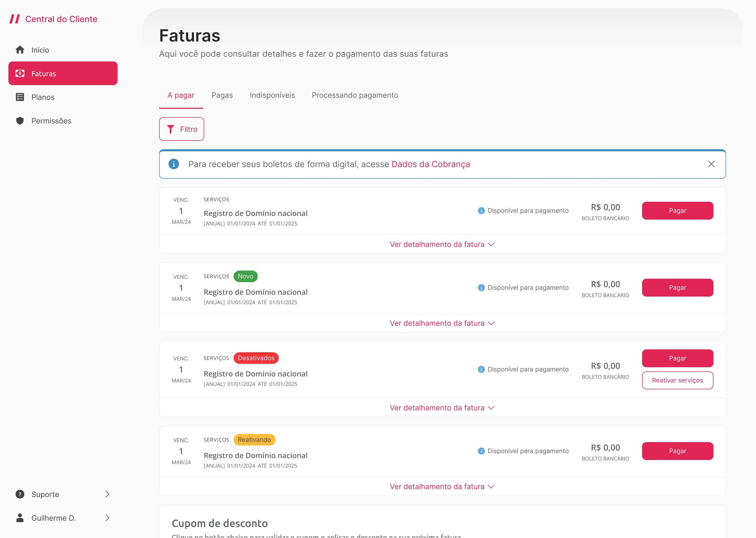Viewport: 756px width, 538px height.
Task: Click info icon on the Novo invoice status
Action: 481,288
